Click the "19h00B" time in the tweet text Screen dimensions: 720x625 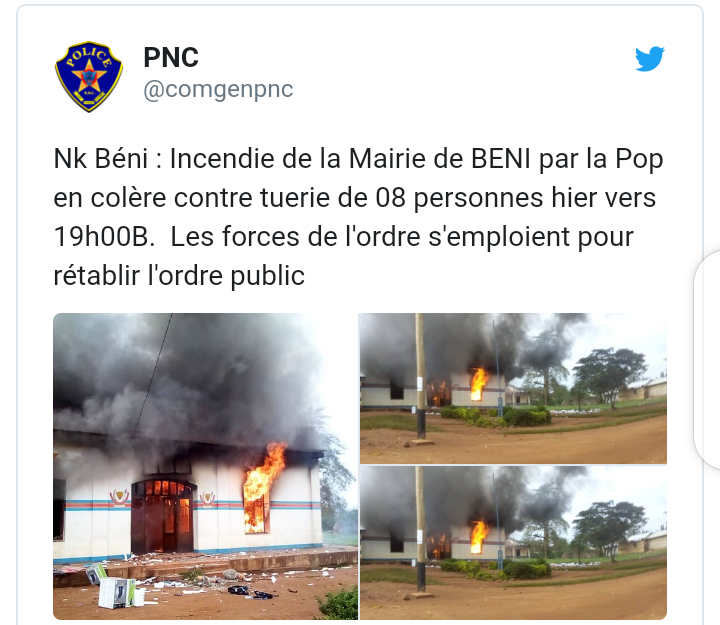point(102,237)
